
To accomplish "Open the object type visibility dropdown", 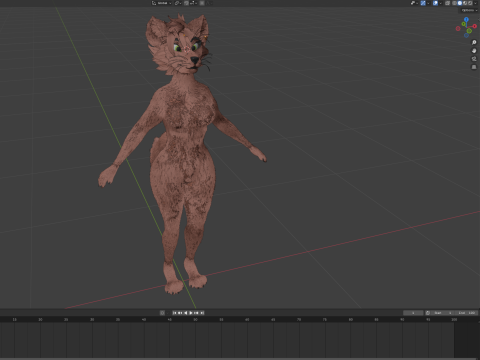I will pyautogui.click(x=414, y=3).
